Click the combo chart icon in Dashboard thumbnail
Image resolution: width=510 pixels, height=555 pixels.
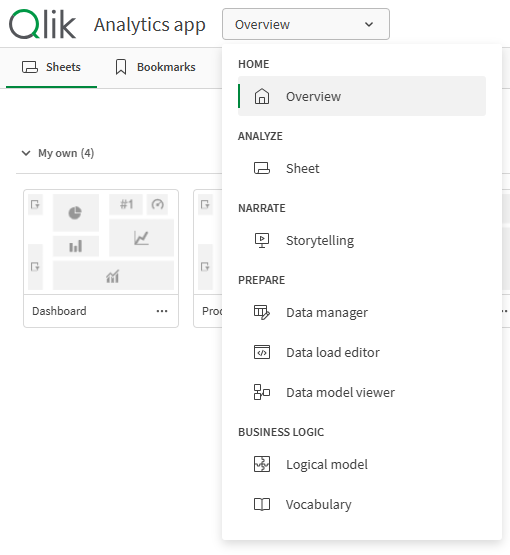pyautogui.click(x=113, y=276)
